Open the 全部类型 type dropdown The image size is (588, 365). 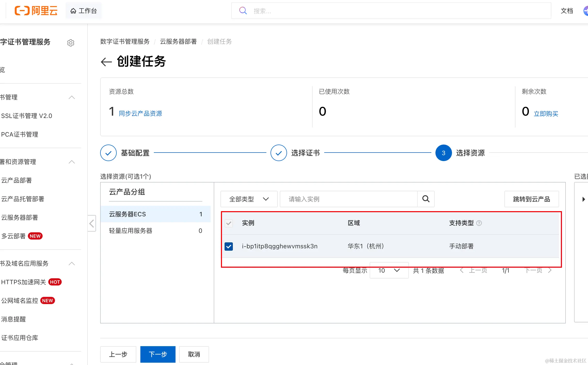pyautogui.click(x=249, y=199)
